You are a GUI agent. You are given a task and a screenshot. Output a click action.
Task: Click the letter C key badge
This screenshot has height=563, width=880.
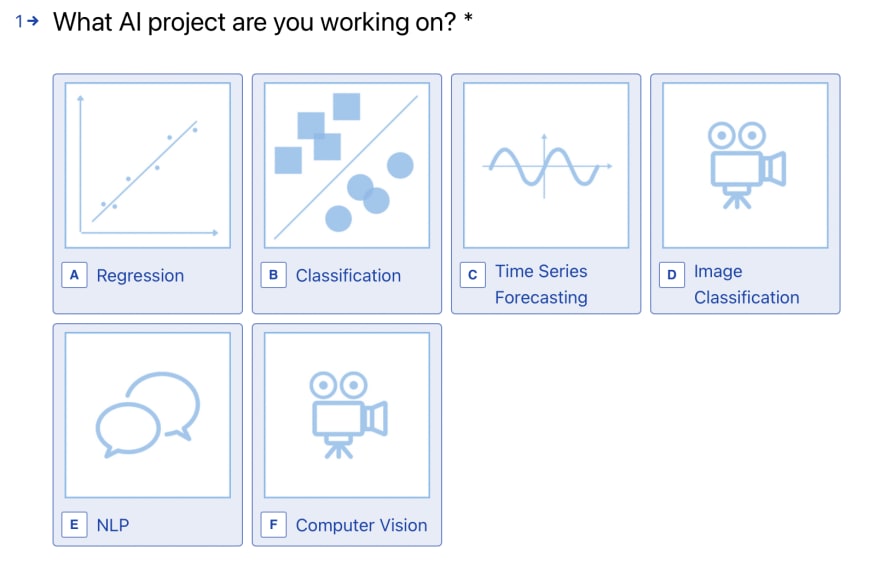pyautogui.click(x=473, y=275)
